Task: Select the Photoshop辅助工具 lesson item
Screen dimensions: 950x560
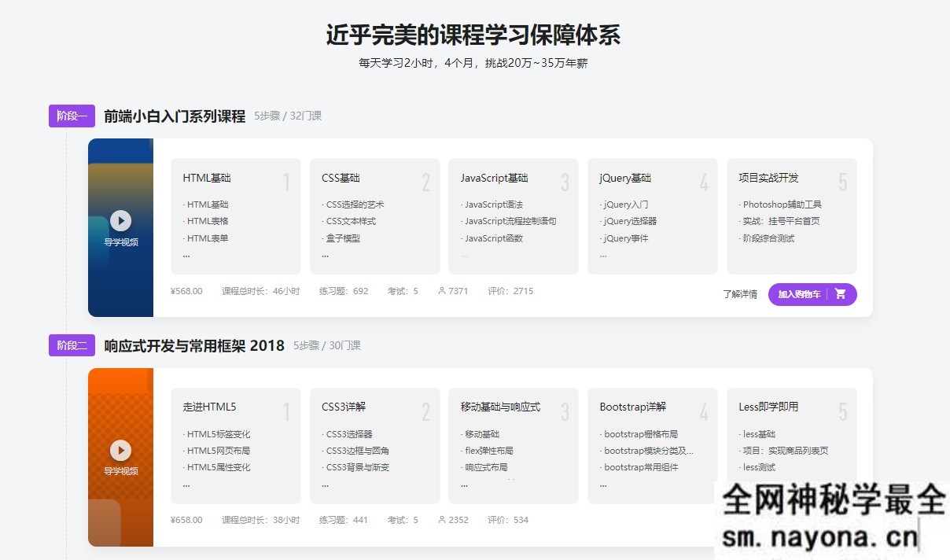Action: click(782, 204)
